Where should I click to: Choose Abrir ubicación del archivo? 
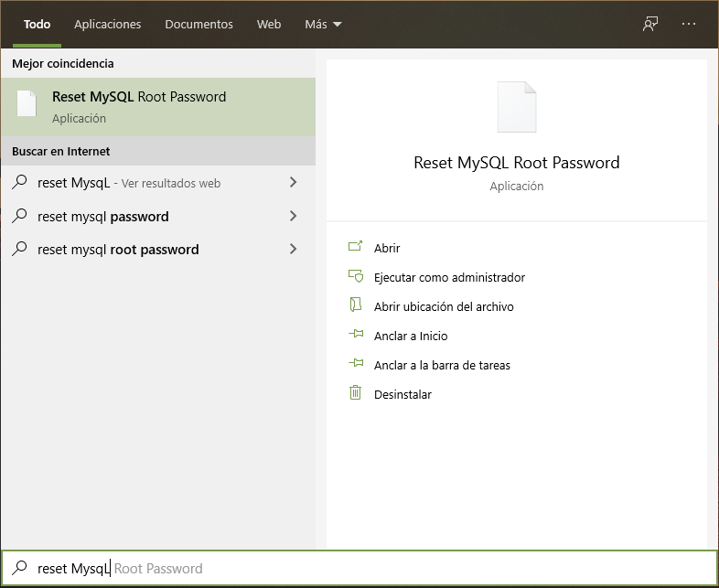444,306
